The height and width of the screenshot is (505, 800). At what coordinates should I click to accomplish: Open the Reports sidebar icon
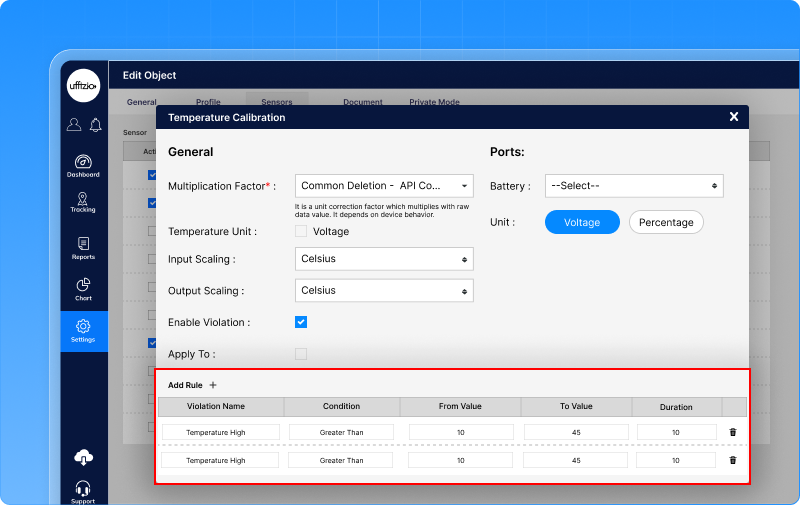point(83,247)
